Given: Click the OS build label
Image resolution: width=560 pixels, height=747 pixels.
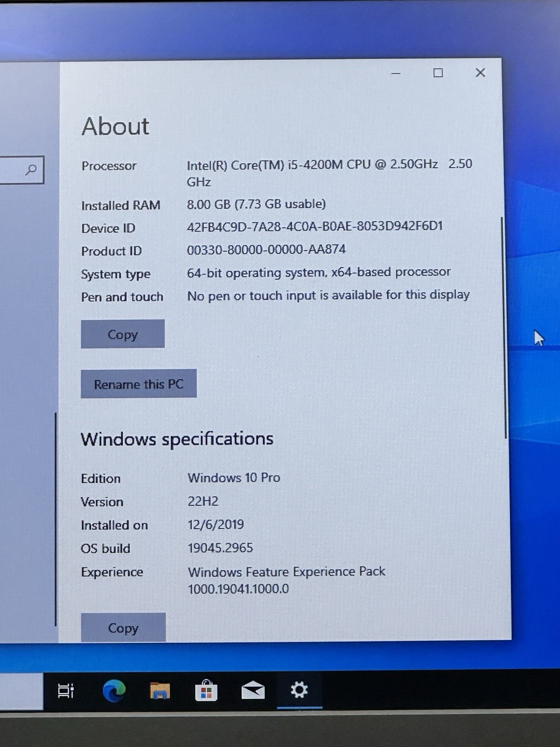Looking at the screenshot, I should tap(105, 549).
